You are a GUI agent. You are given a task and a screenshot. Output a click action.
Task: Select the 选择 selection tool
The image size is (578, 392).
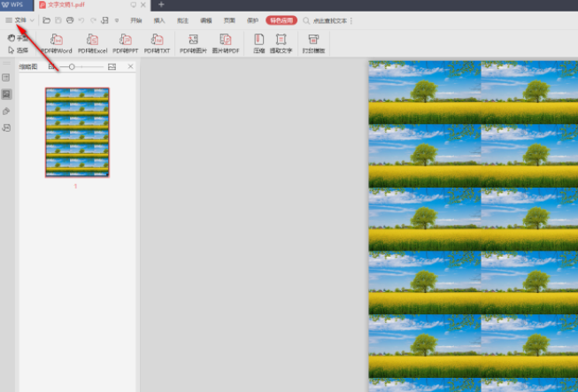click(x=17, y=50)
